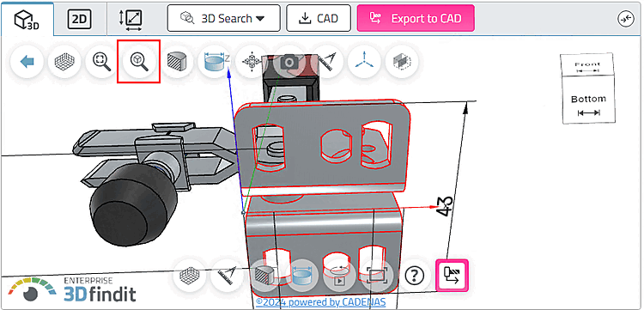Click the zoom to part magnifier icon
This screenshot has height=310, width=644.
[x=139, y=62]
